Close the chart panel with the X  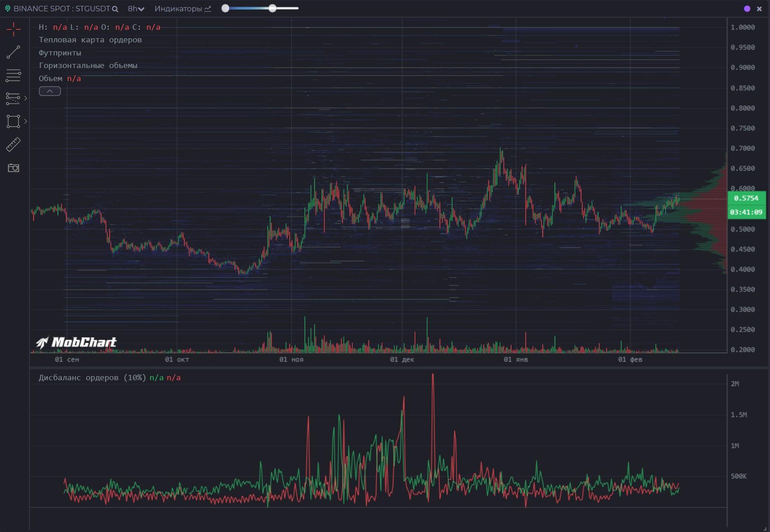pyautogui.click(x=759, y=9)
